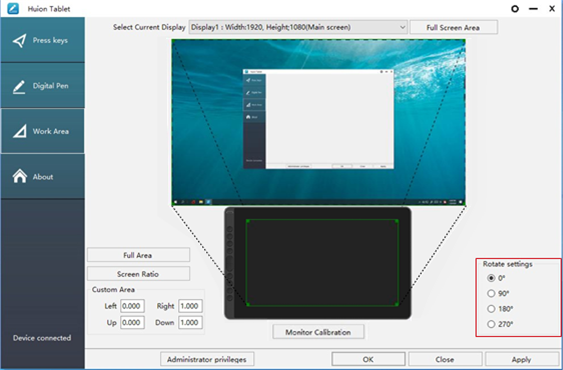Click the Work Area triangle ruler icon

(20, 131)
